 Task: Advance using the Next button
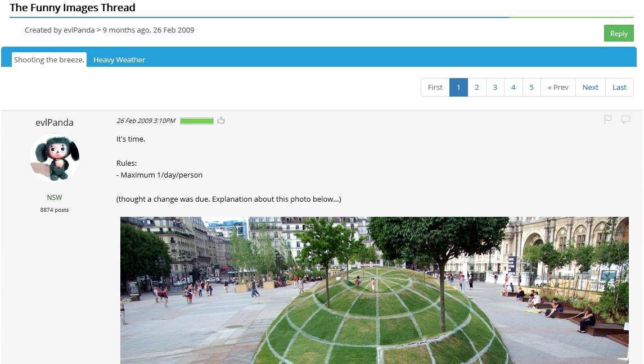point(590,87)
